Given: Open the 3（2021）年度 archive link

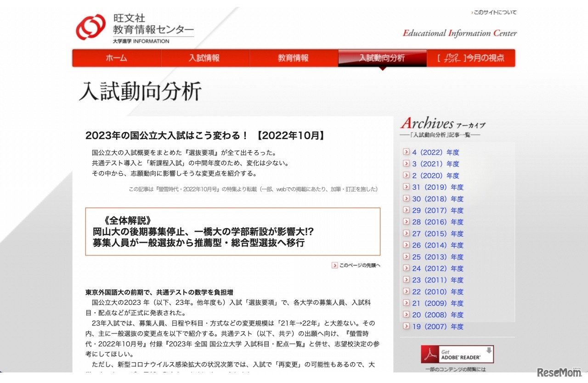Looking at the screenshot, I should [435, 163].
